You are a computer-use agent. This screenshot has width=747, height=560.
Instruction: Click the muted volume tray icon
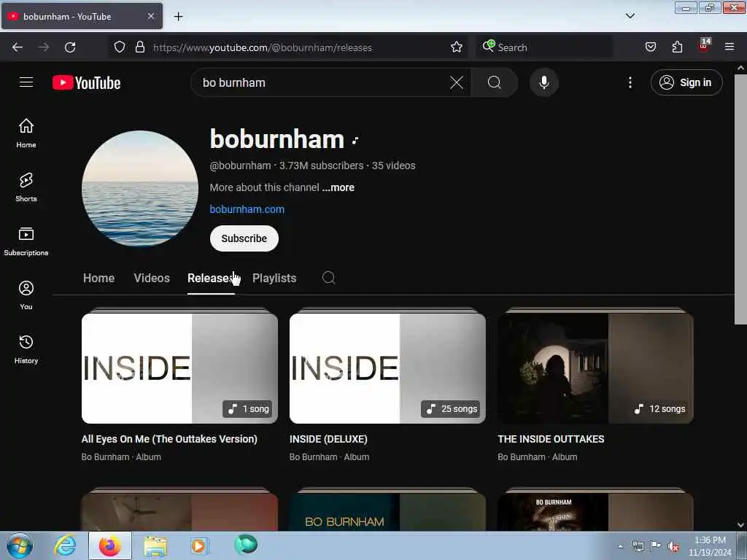click(x=673, y=547)
